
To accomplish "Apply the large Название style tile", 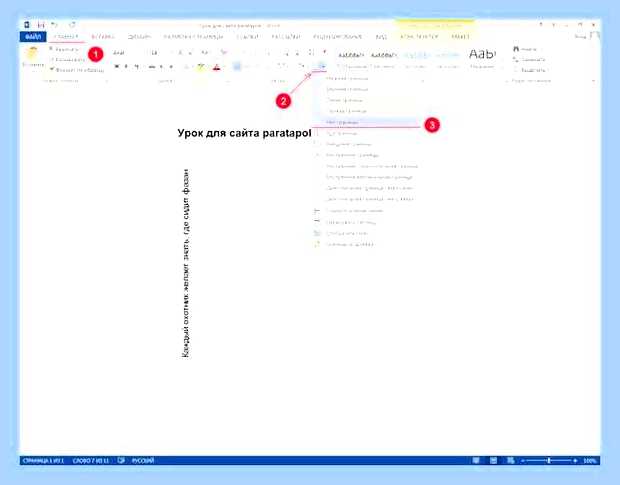I will pos(482,59).
